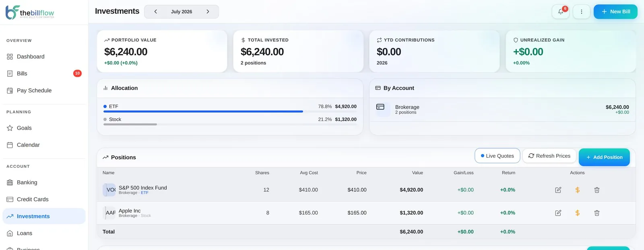Image resolution: width=644 pixels, height=250 pixels.
Task: Click the Total Invested card
Action: click(x=298, y=51)
